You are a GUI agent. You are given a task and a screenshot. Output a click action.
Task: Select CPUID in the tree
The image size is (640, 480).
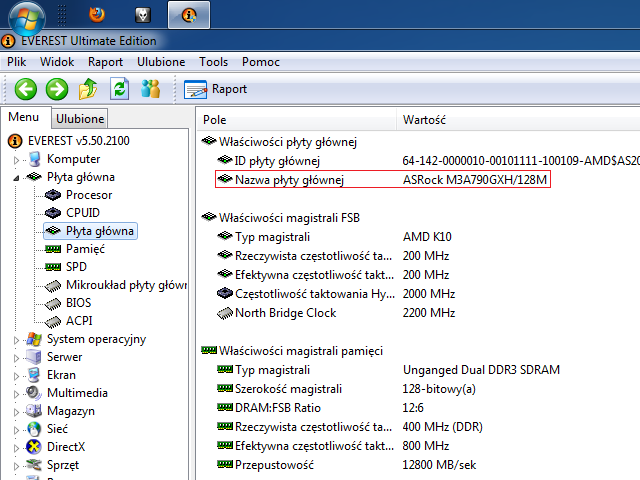pos(82,213)
